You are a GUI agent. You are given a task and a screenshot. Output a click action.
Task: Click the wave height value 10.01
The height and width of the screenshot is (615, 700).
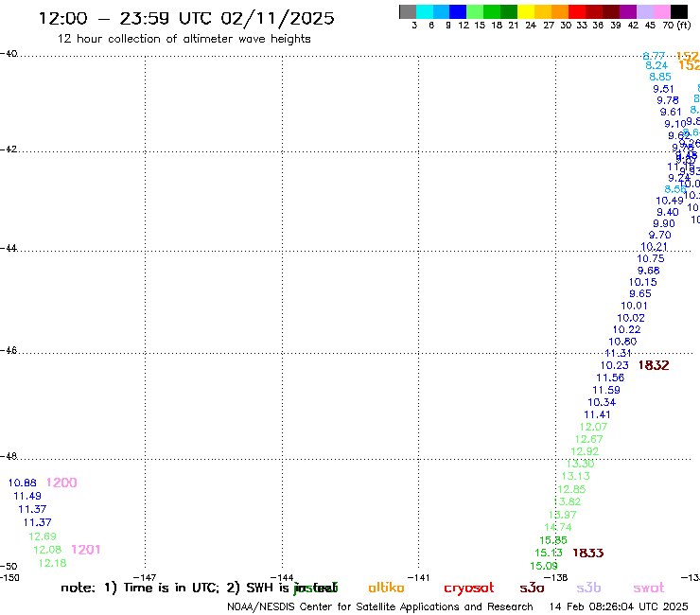click(x=635, y=306)
